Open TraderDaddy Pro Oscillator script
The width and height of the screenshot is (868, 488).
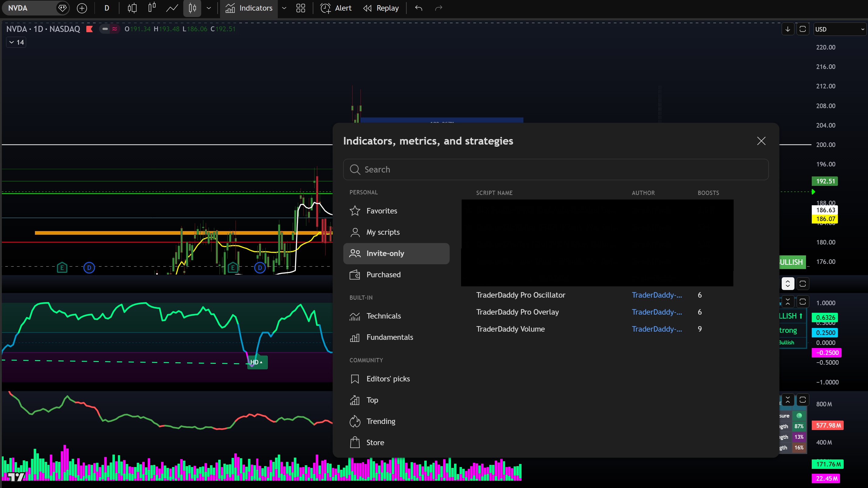[521, 295]
